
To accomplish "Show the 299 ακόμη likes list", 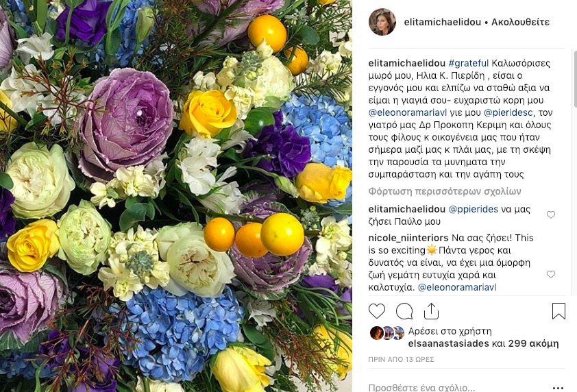I will [534, 344].
